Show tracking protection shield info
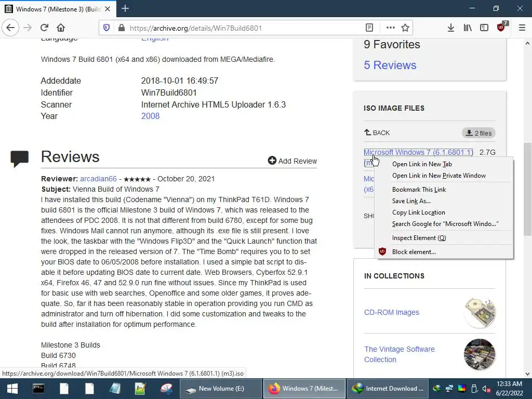This screenshot has height=399, width=532. click(x=107, y=28)
